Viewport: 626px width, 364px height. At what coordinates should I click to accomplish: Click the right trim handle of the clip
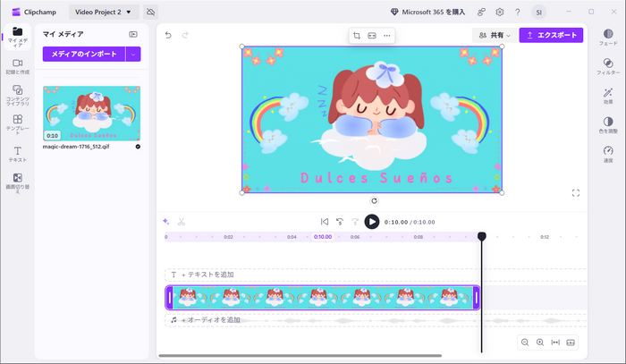(x=476, y=297)
